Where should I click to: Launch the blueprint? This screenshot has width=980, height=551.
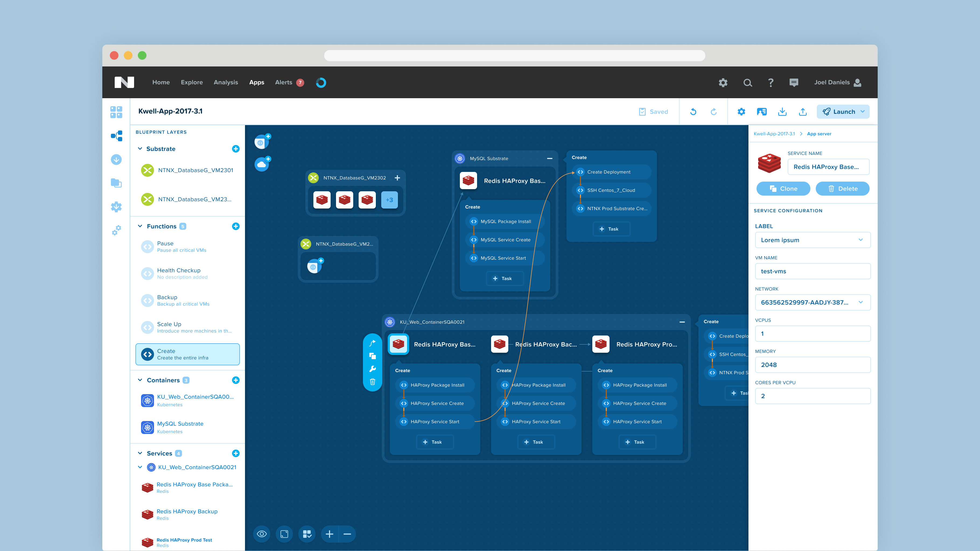[x=843, y=112]
